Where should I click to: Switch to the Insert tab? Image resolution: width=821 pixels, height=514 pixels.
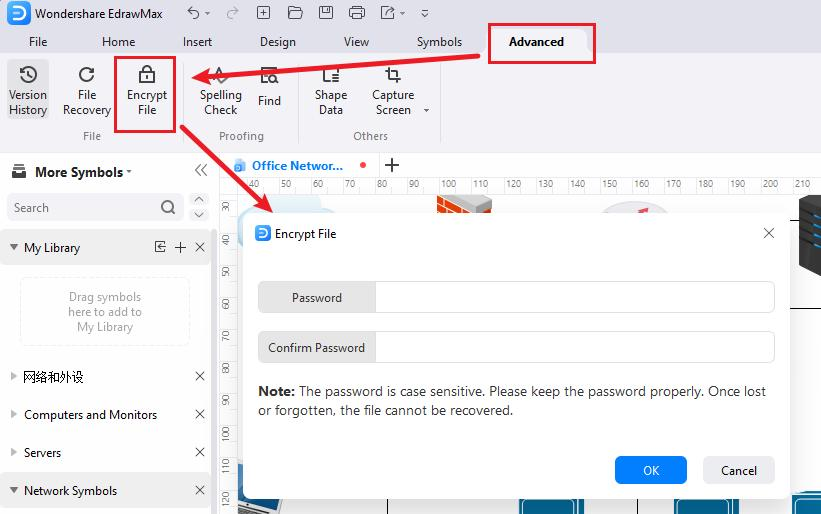(x=197, y=42)
